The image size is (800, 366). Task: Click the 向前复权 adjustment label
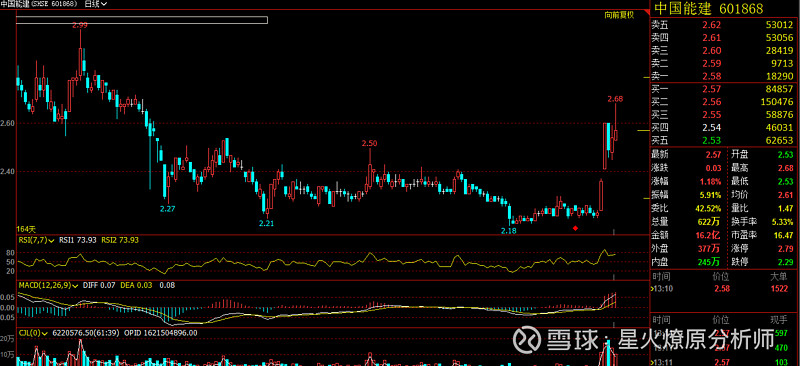(619, 15)
